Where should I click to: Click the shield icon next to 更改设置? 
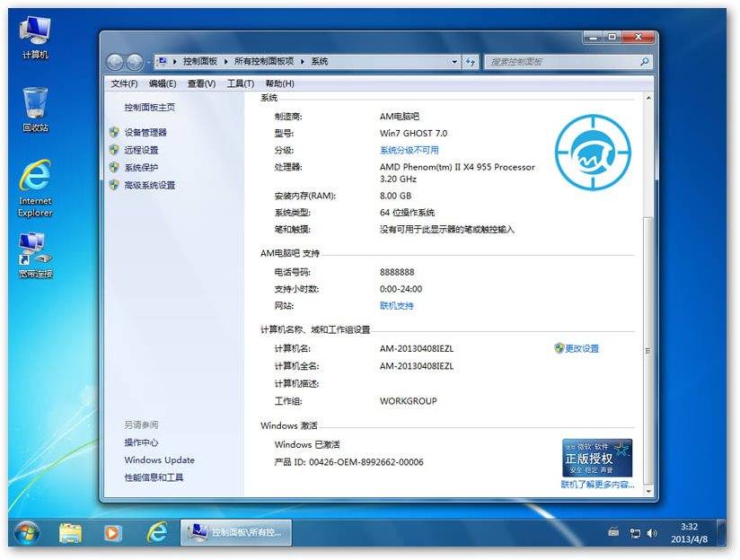click(559, 348)
